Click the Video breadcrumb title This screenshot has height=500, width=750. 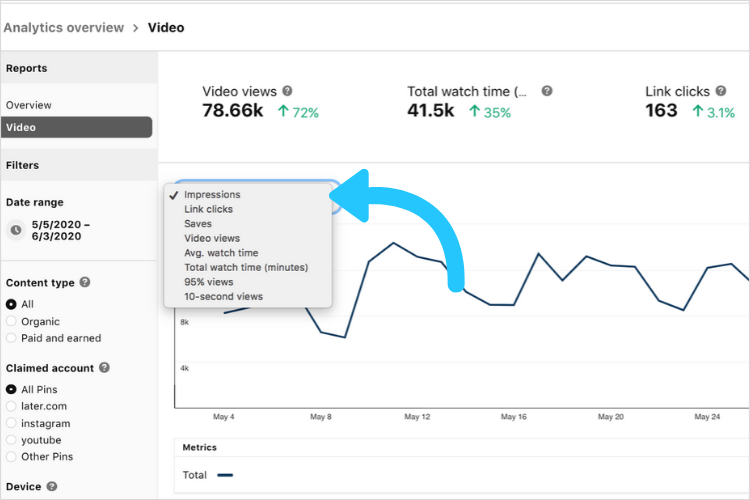[166, 28]
